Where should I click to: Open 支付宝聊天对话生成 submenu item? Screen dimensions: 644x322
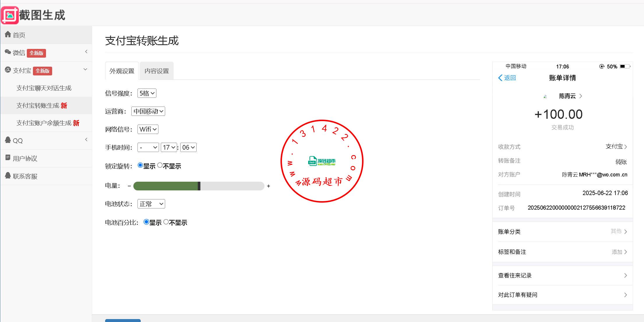click(46, 88)
